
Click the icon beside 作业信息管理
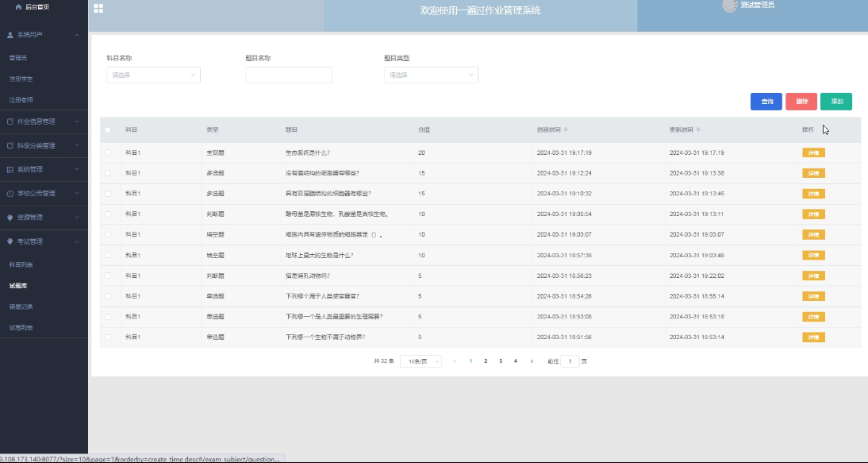point(10,122)
